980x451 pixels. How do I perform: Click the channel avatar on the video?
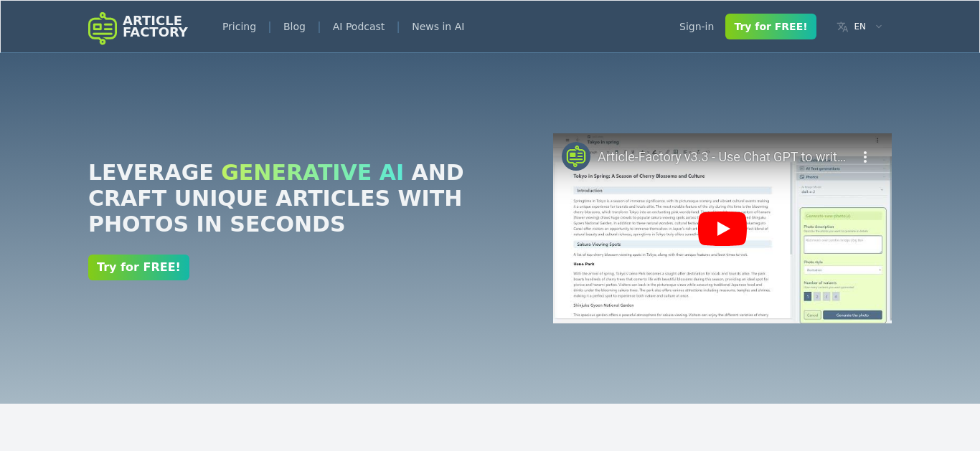[x=576, y=156]
